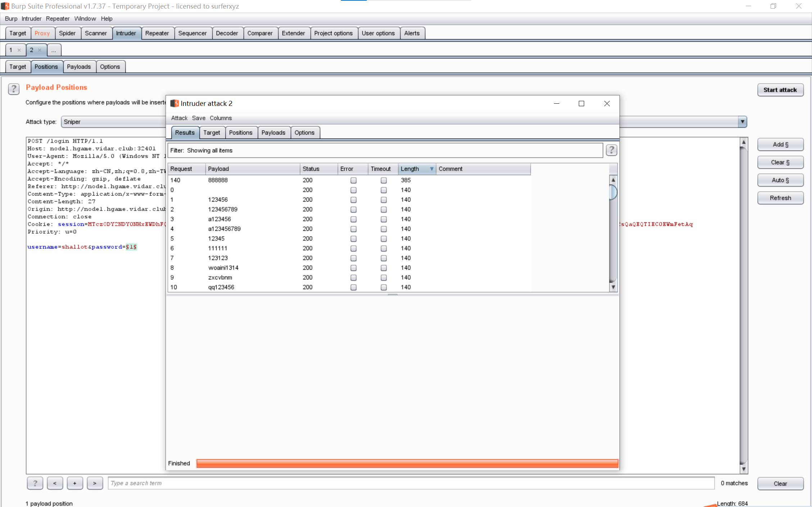
Task: Toggle Error checkbox for payload qq123456
Action: [353, 287]
